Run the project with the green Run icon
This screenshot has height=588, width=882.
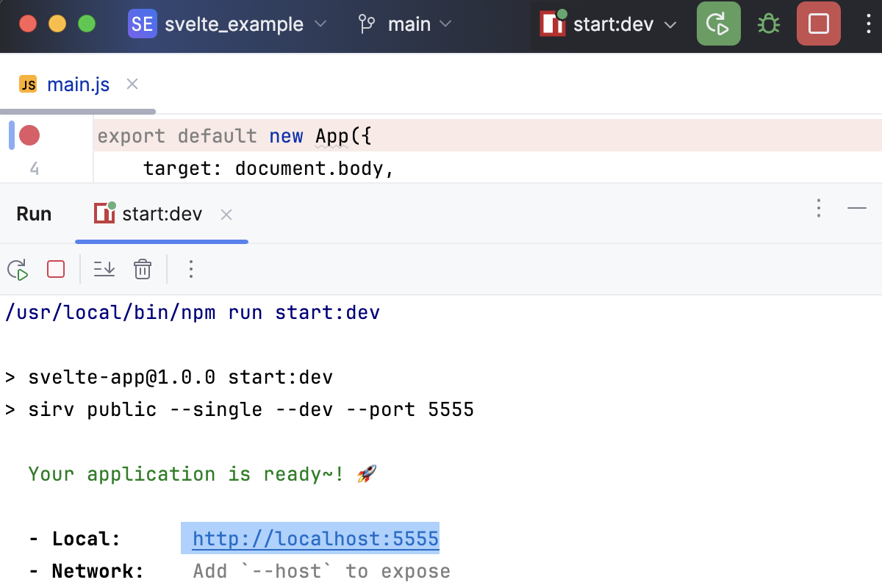click(718, 24)
